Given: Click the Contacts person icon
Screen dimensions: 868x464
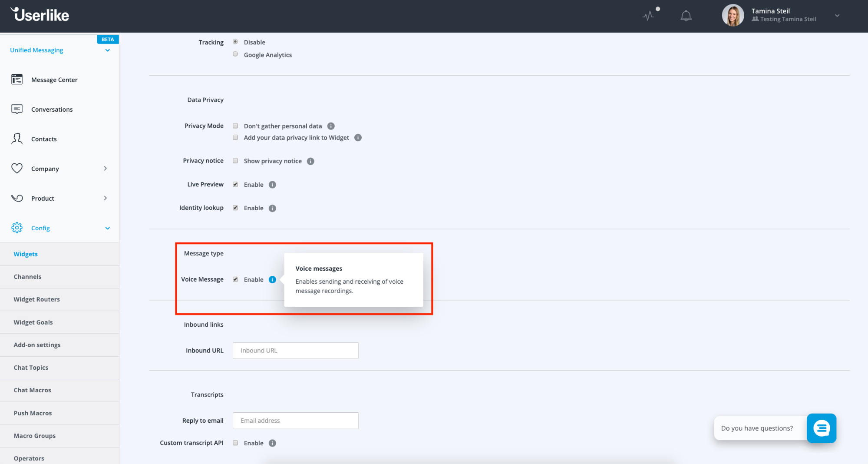Looking at the screenshot, I should pos(17,139).
